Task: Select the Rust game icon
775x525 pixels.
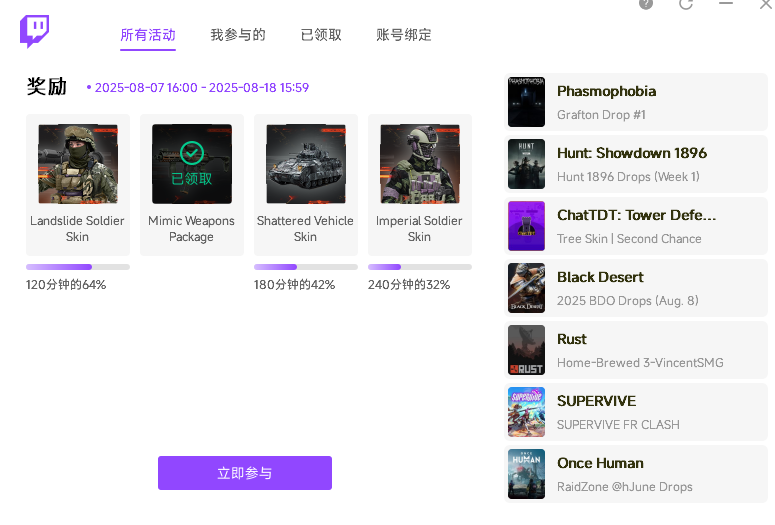Action: [x=526, y=350]
